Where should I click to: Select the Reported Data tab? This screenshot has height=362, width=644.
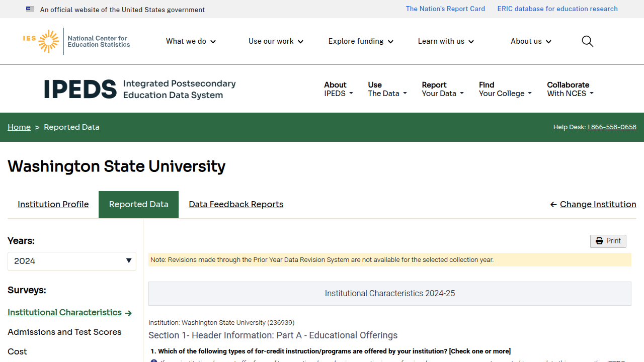tap(139, 205)
